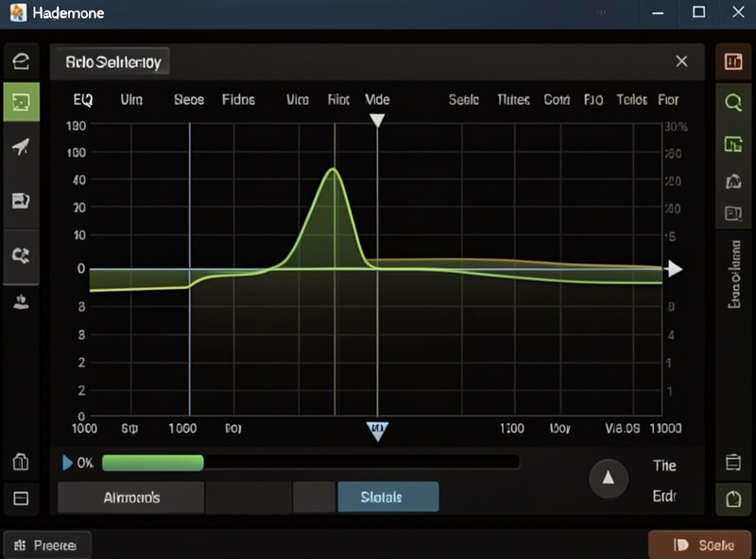Screen dimensions: 756x559
Task: Click the Preere button in bottom bar
Action: tap(47, 545)
